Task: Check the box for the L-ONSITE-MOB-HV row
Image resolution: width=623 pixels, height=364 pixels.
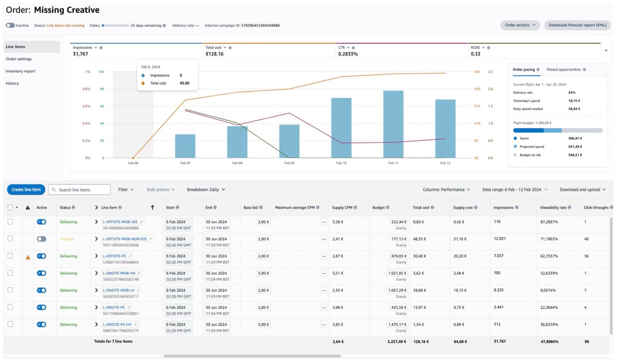Action: [10, 273]
